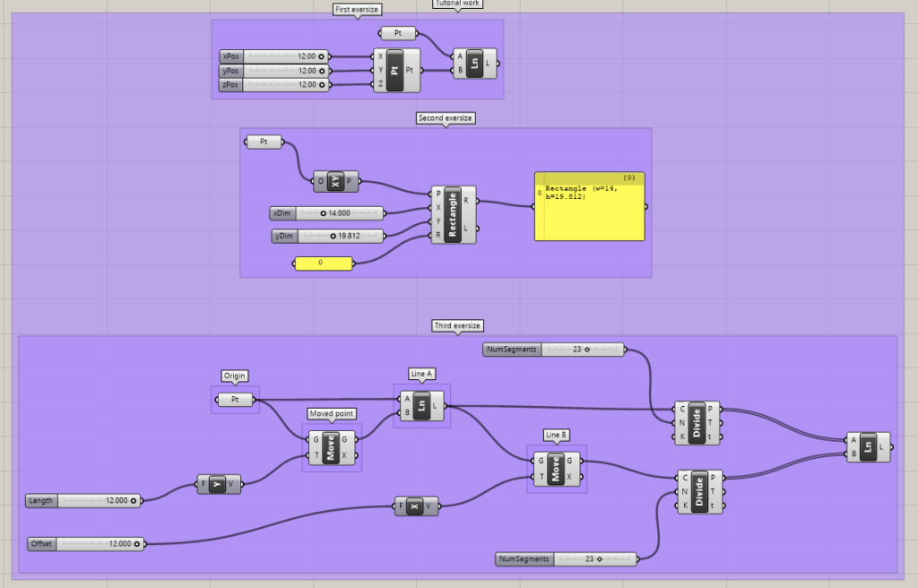Select the Rectangle component
Viewport: 918px width, 588px height.
(453, 214)
